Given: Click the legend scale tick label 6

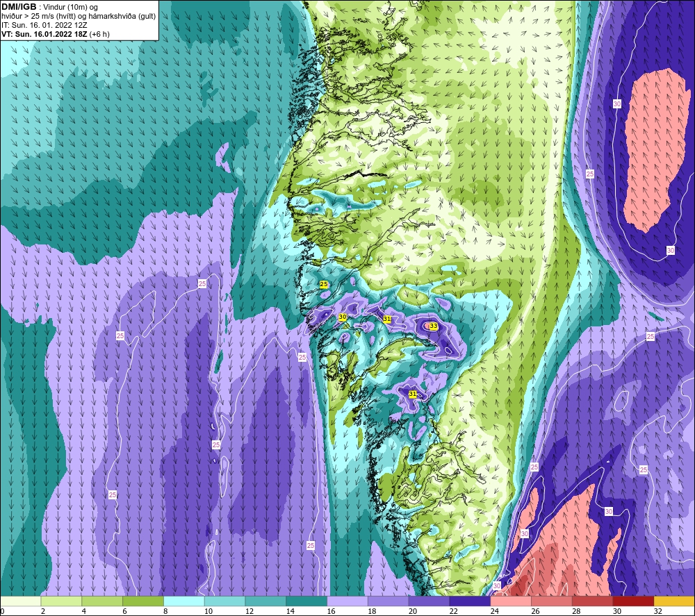Looking at the screenshot, I should point(124,611).
